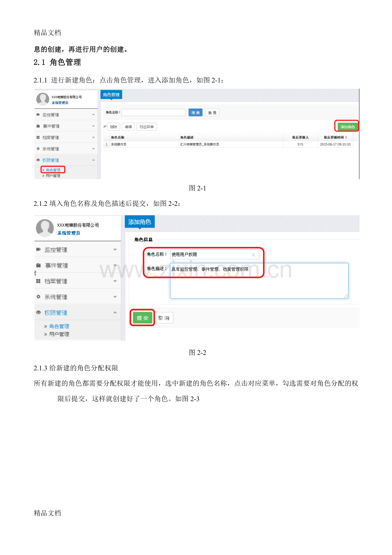This screenshot has width=392, height=555.
Task: Click the grid icon beside 档案管理 in the lower sidebar
Action: pyautogui.click(x=38, y=281)
